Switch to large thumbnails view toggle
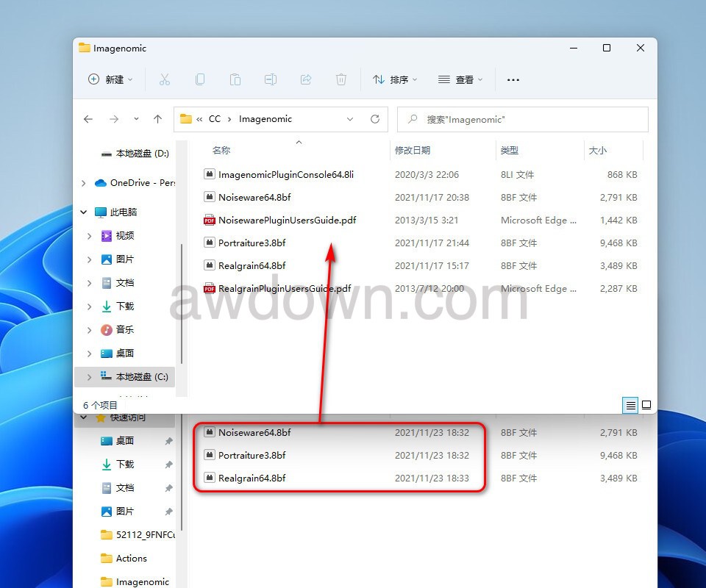This screenshot has width=706, height=588. point(646,405)
